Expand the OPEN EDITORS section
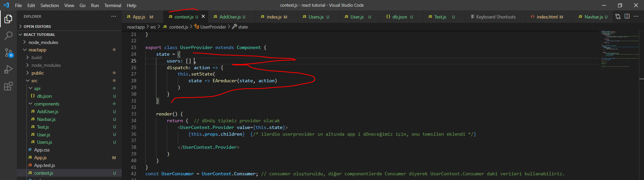 click(37, 27)
